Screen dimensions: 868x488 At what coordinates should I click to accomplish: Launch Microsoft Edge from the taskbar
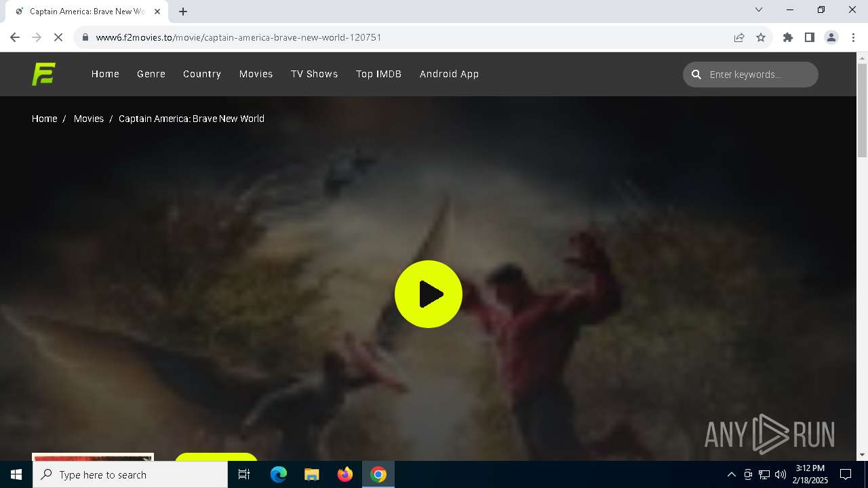click(x=279, y=474)
